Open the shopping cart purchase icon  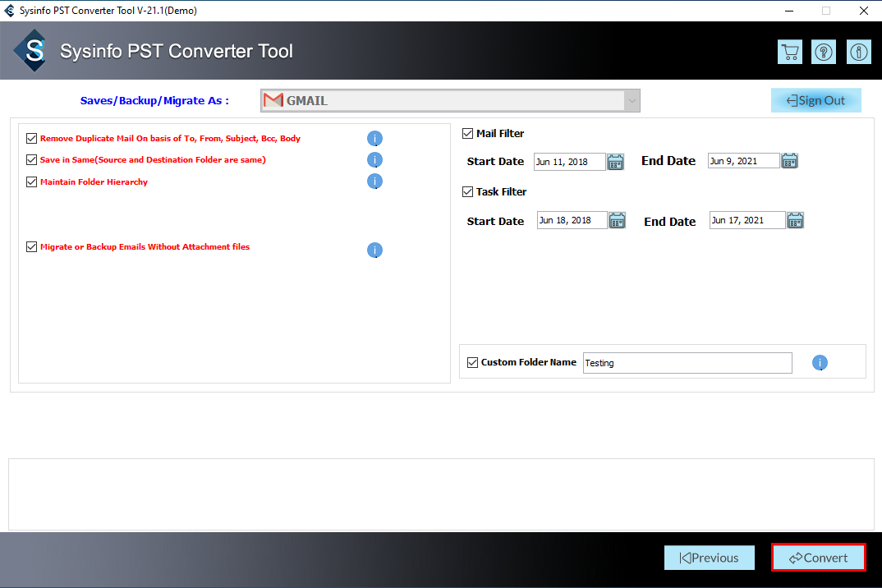tap(790, 52)
